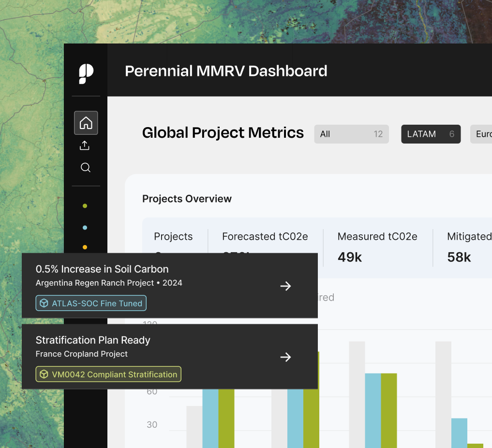Open the Upload/Export sidebar icon

(85, 145)
